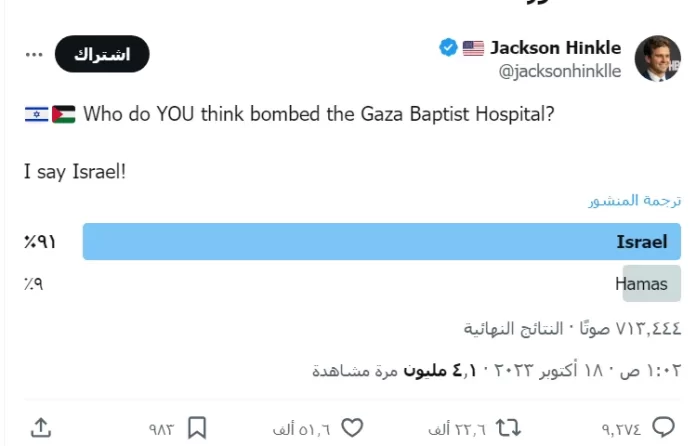Click the black subscribe اشتراك button
The height and width of the screenshot is (446, 696).
tap(102, 54)
